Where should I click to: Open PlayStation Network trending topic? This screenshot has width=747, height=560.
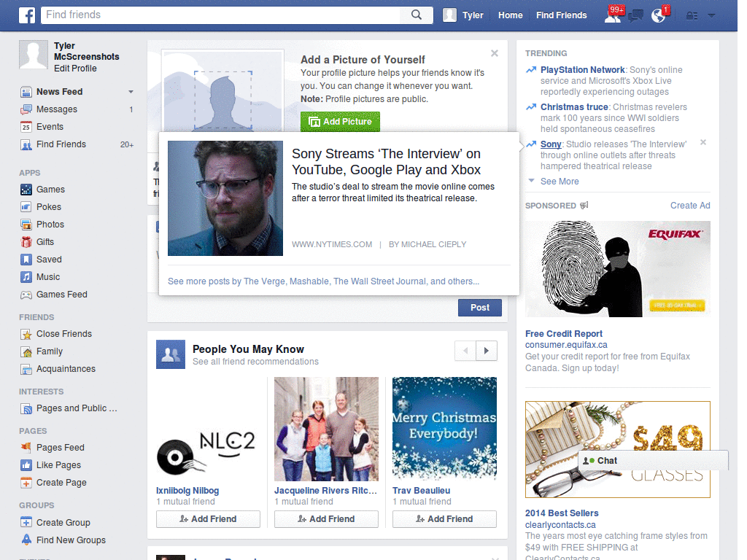582,70
